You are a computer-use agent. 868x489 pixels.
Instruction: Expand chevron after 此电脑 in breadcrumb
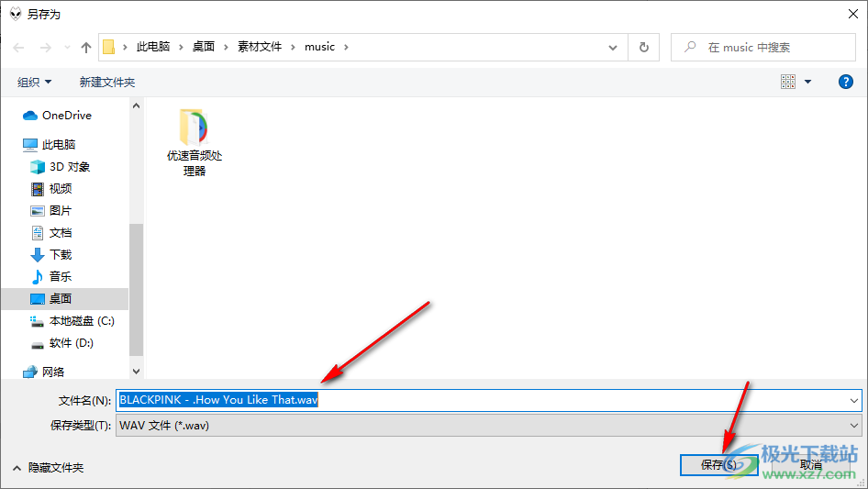(x=181, y=47)
